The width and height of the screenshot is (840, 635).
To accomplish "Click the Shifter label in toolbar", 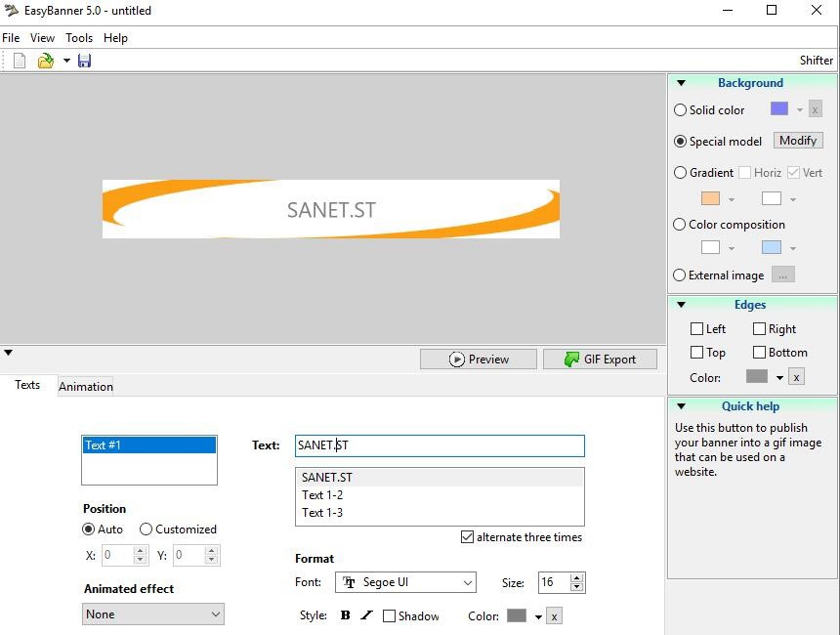I will click(x=816, y=60).
